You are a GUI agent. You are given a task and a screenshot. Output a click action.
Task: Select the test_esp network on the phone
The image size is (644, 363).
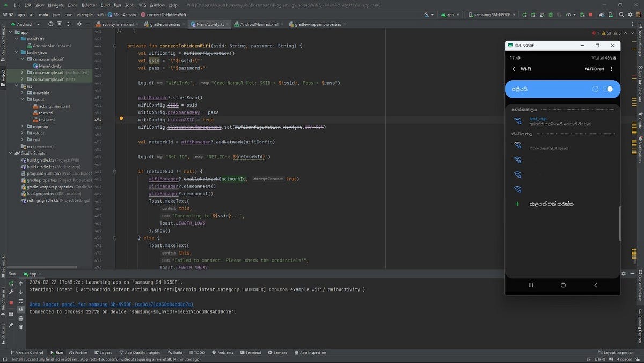pyautogui.click(x=539, y=119)
